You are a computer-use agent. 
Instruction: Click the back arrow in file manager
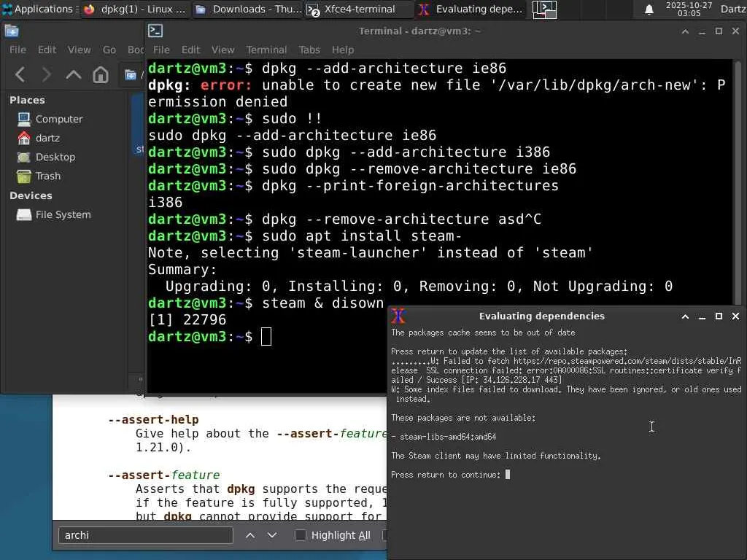(20, 75)
